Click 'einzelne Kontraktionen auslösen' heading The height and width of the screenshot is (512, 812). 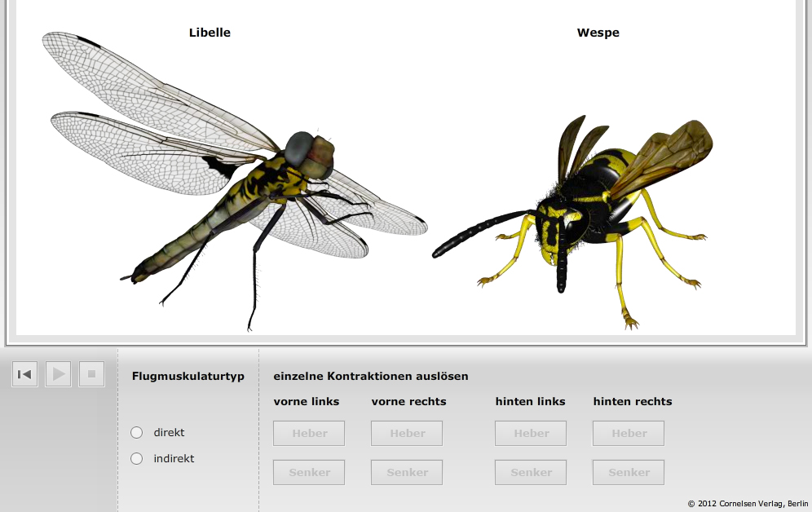pyautogui.click(x=371, y=377)
